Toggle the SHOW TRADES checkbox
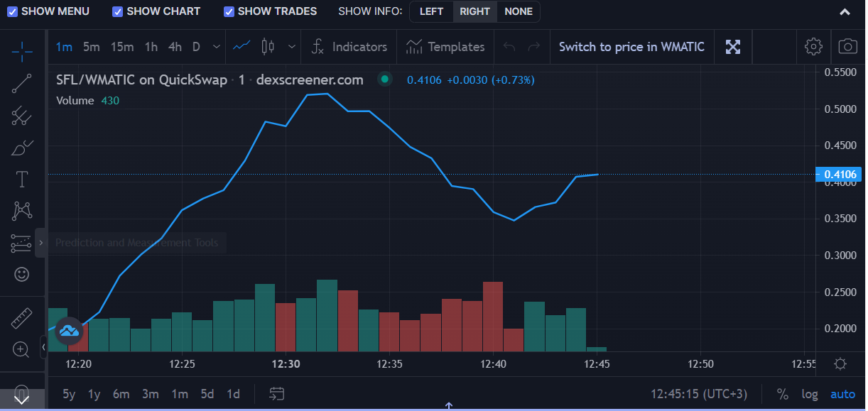The height and width of the screenshot is (411, 868). point(229,11)
